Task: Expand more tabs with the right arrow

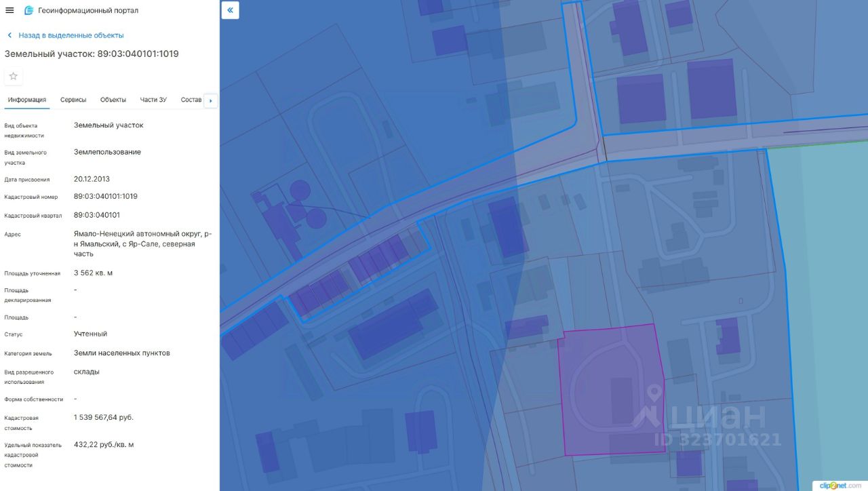Action: pos(210,100)
